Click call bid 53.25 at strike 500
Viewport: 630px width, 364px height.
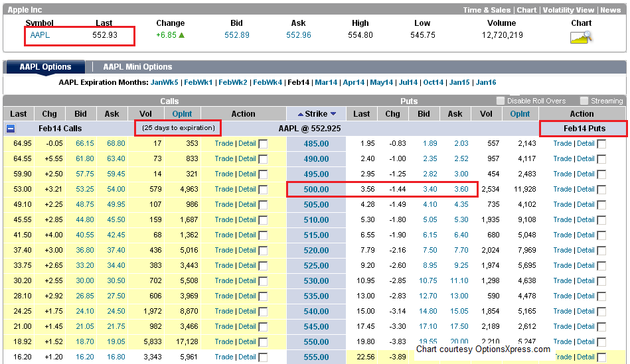[x=85, y=189]
